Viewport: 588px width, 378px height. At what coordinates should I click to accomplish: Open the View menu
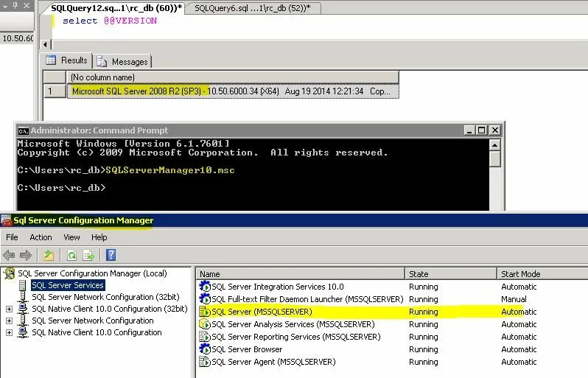pyautogui.click(x=71, y=237)
